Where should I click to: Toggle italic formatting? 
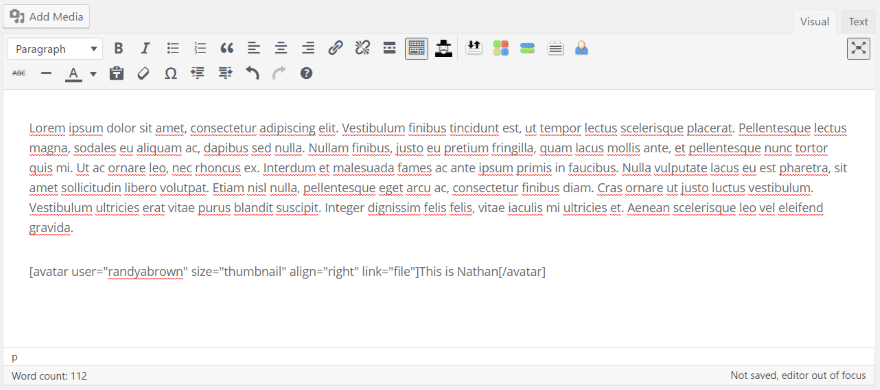145,49
